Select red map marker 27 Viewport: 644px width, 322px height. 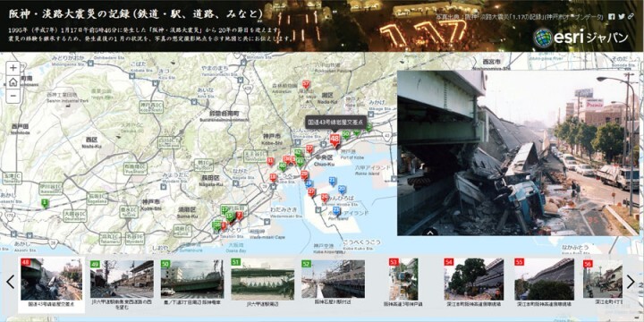(312, 191)
